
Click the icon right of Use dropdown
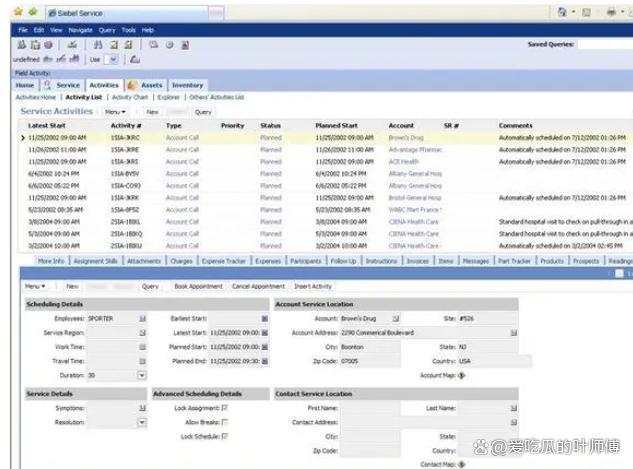pos(135,59)
